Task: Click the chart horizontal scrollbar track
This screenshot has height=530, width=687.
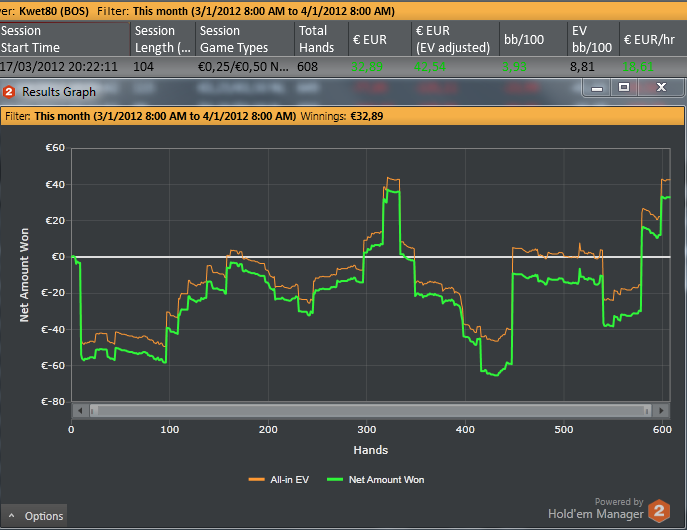Action: click(371, 411)
